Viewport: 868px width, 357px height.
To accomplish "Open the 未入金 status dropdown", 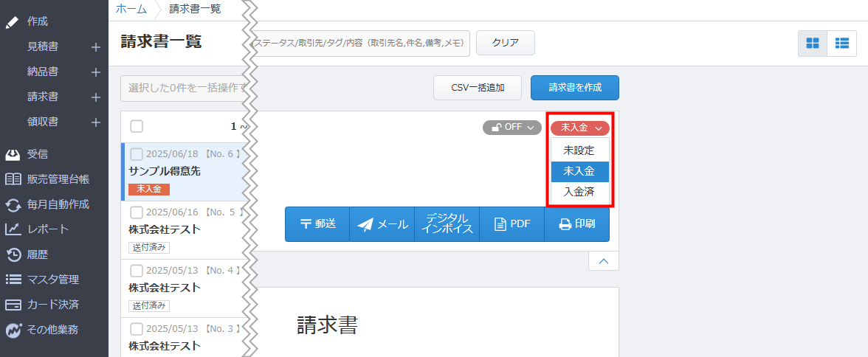I will pos(579,128).
